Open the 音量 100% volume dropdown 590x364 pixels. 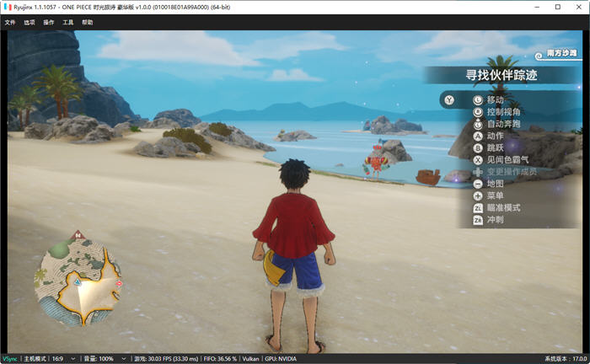point(105,359)
